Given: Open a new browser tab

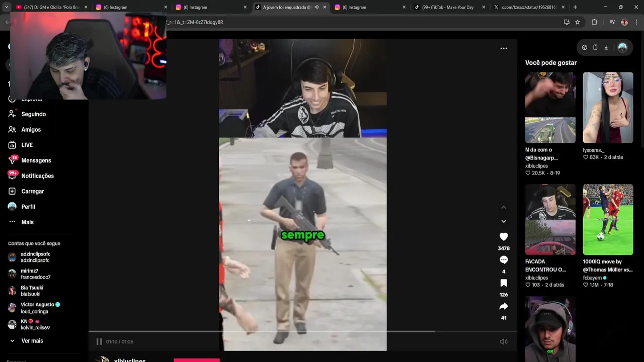Looking at the screenshot, I should point(575,7).
